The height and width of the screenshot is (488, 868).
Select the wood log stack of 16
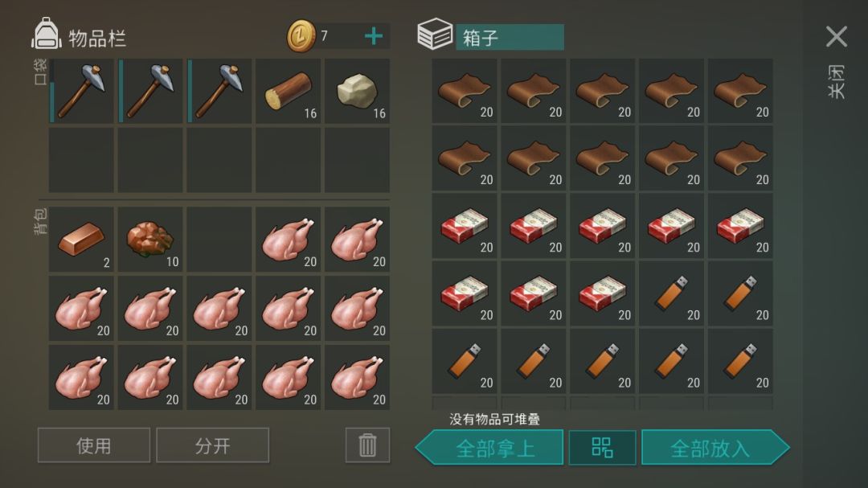[x=288, y=91]
